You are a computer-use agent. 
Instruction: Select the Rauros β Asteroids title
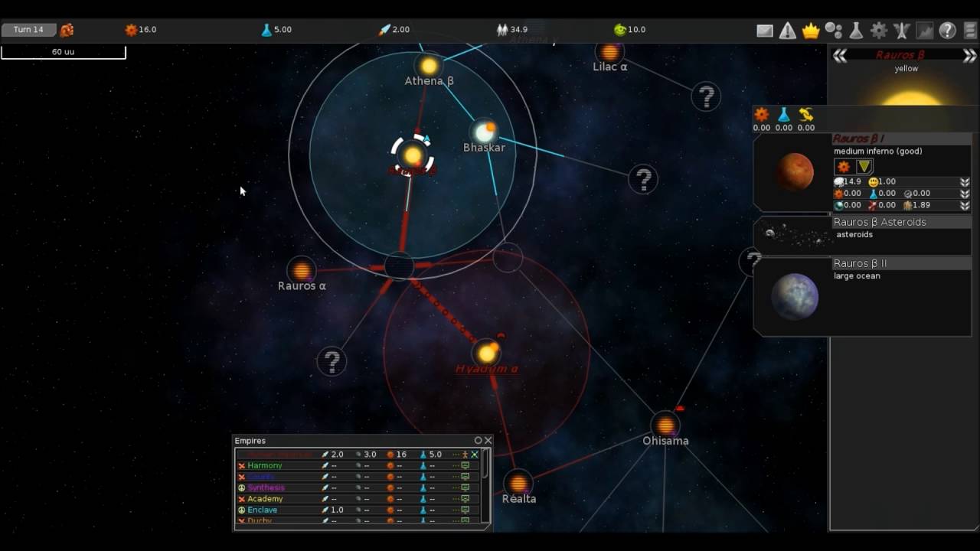click(880, 222)
